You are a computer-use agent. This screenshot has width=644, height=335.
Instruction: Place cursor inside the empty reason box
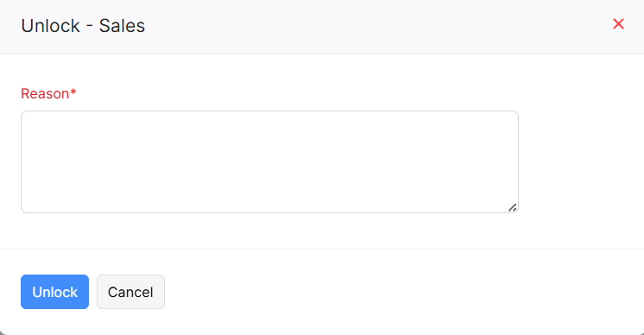tap(270, 161)
